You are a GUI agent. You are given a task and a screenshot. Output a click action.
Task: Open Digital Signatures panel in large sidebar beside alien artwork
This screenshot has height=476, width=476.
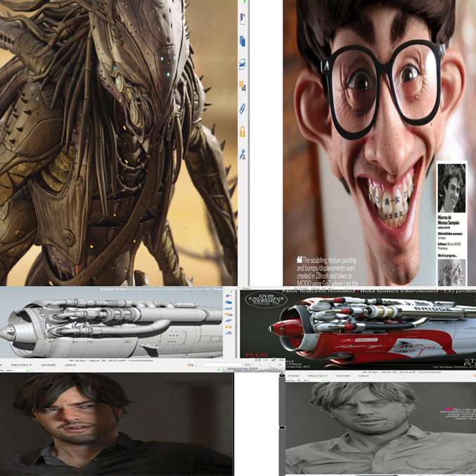pyautogui.click(x=243, y=154)
